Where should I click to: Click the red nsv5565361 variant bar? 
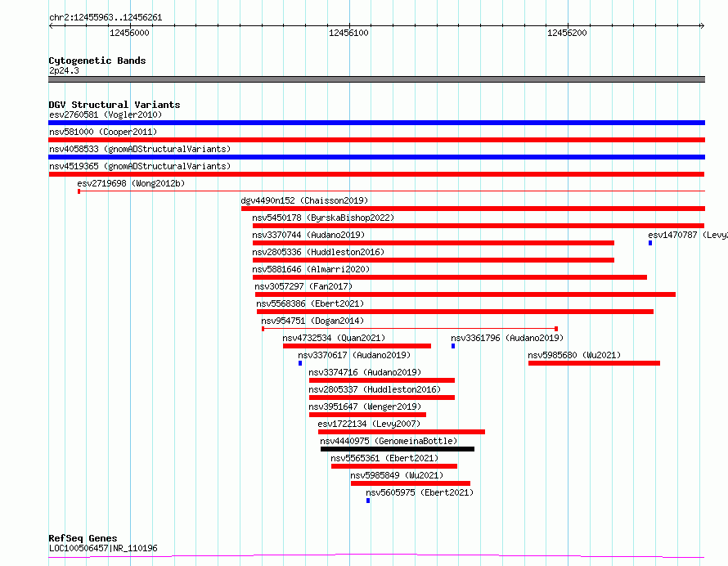point(394,466)
